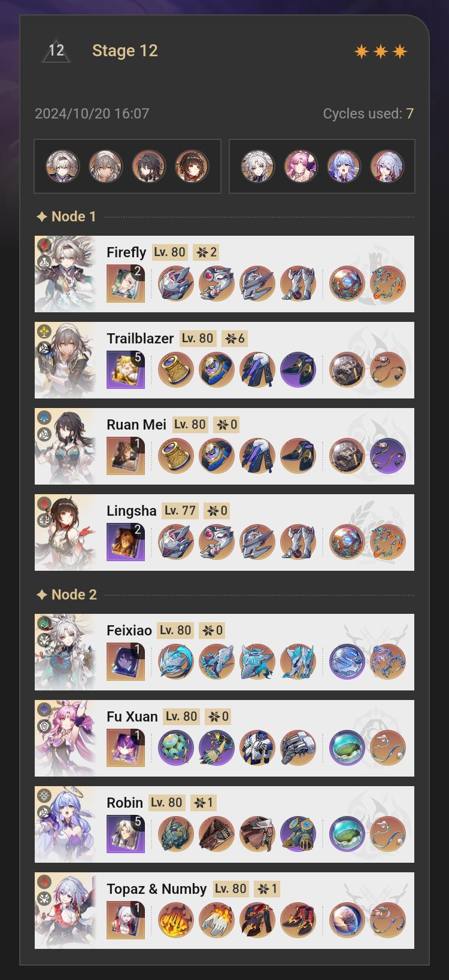This screenshot has width=449, height=980.
Task: Click the three-star rating display
Action: coord(381,51)
